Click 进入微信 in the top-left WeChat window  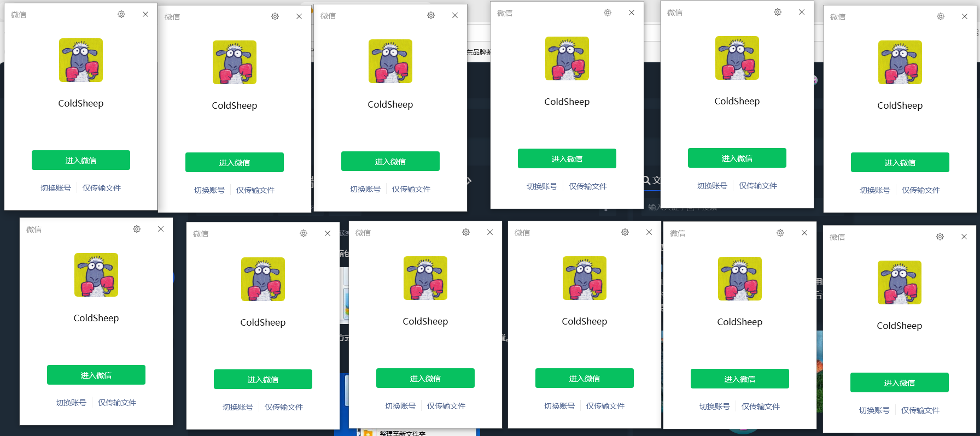coord(81,160)
